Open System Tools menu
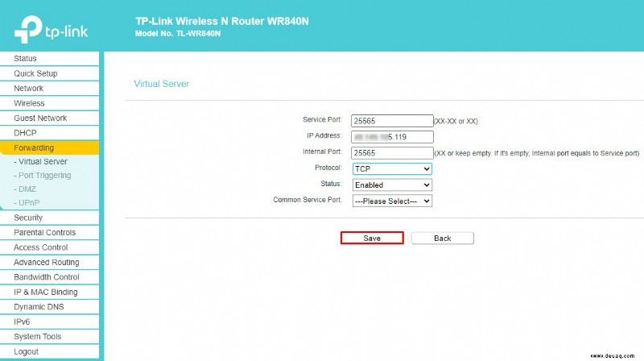Viewport: 644px width, 361px height. pyautogui.click(x=49, y=336)
